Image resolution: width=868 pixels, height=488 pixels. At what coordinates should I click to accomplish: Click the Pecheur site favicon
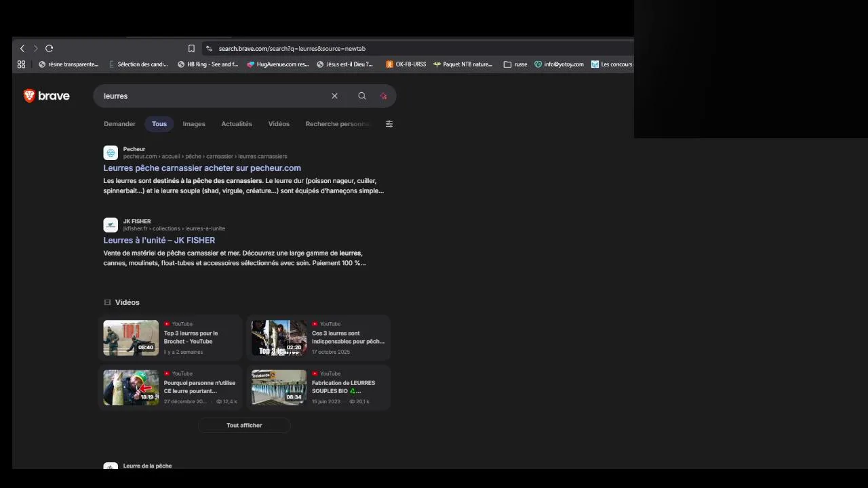coord(111,152)
